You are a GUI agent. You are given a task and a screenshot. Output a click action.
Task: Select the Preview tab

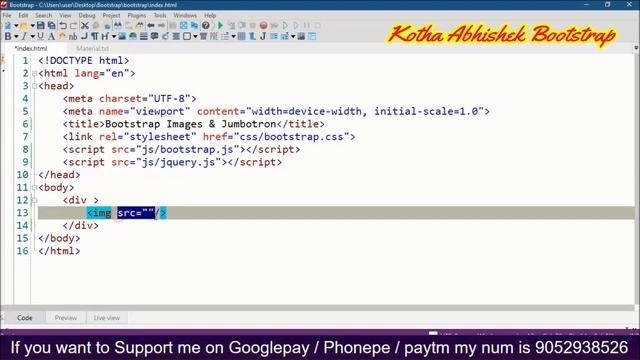click(66, 318)
